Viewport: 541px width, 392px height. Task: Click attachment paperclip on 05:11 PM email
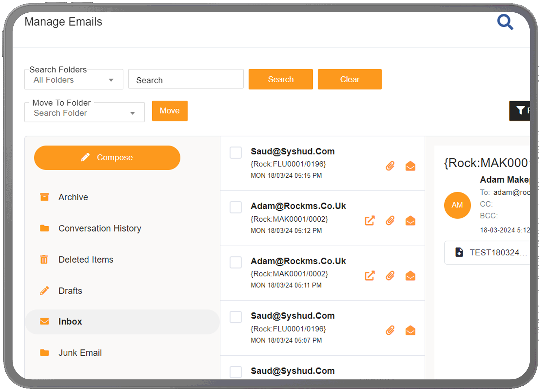tap(390, 276)
